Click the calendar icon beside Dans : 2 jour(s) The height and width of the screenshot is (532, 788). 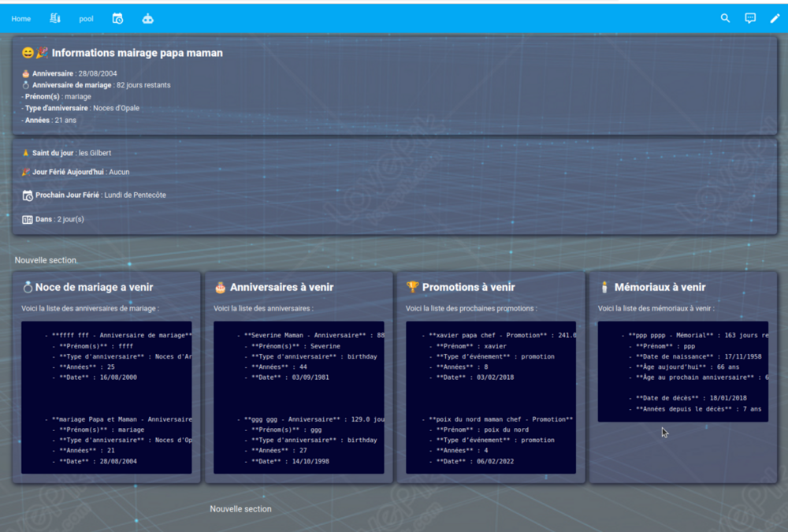(28, 219)
